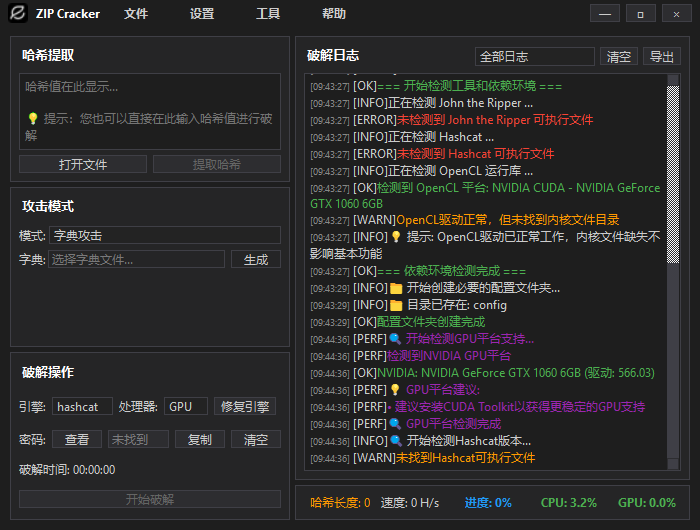Image resolution: width=700 pixels, height=530 pixels.
Task: Click the 哈希长度: 0 status text
Action: [x=340, y=503]
